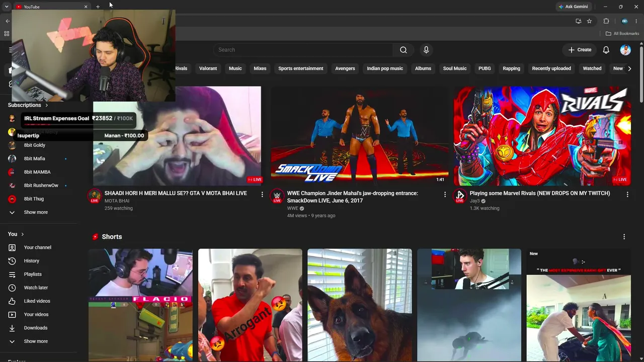
Task: Select the Soul Music filter chip
Action: pos(455,68)
